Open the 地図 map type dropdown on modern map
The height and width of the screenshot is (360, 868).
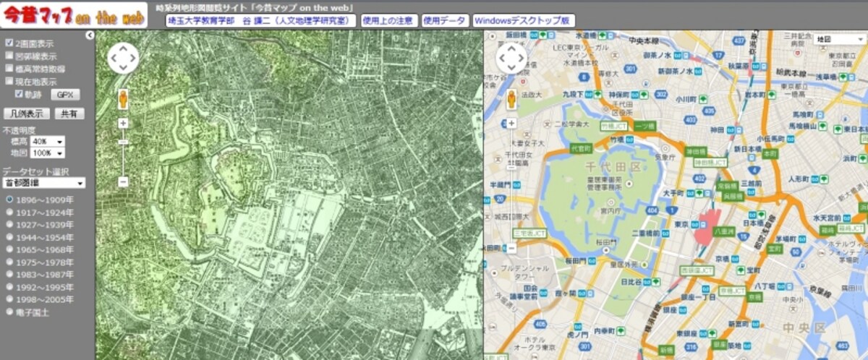pos(838,39)
